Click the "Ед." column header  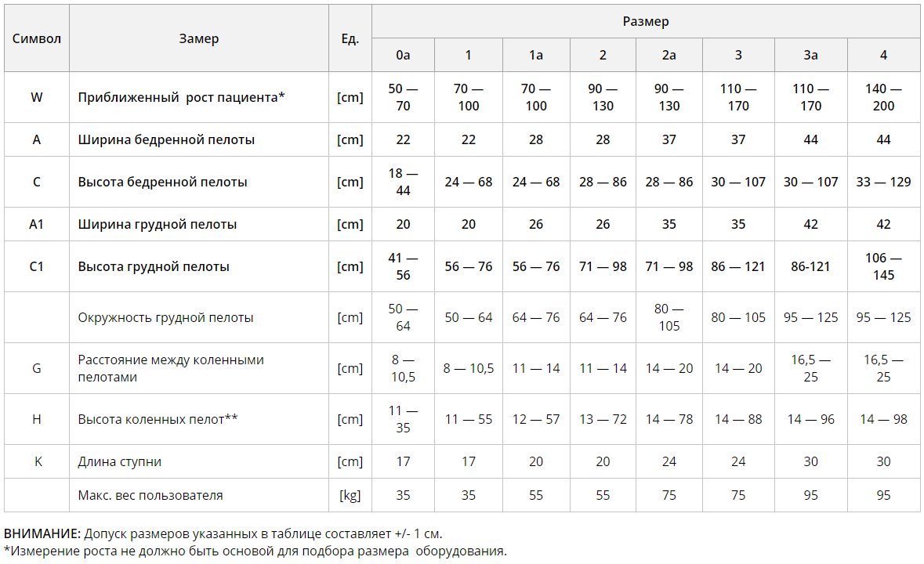point(350,38)
